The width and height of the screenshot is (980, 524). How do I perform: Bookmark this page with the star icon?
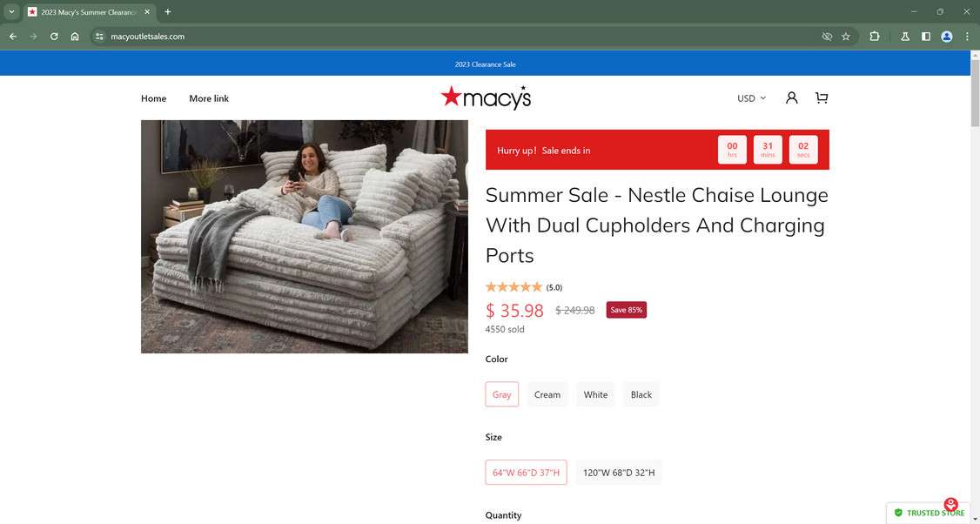(x=846, y=37)
